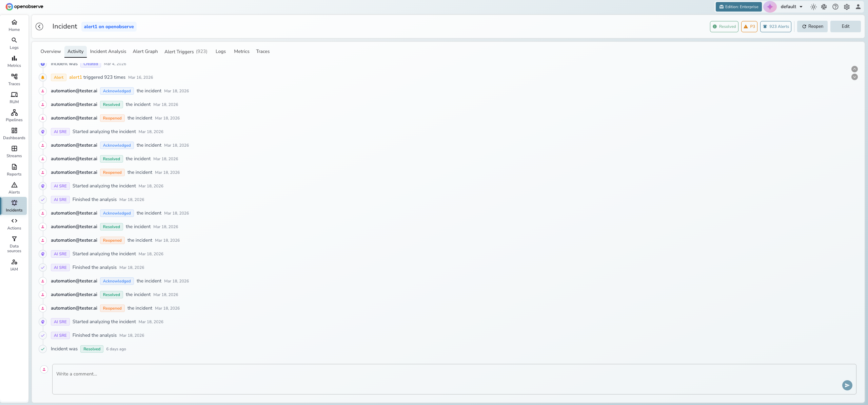
Task: Select the Alerts bell icon in the sidebar
Action: click(x=14, y=188)
